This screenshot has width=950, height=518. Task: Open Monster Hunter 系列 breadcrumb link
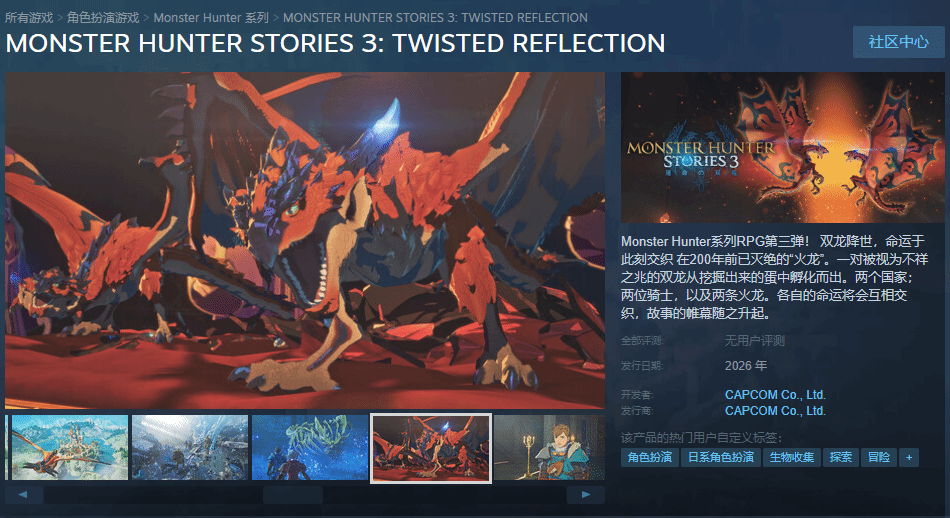pos(211,18)
